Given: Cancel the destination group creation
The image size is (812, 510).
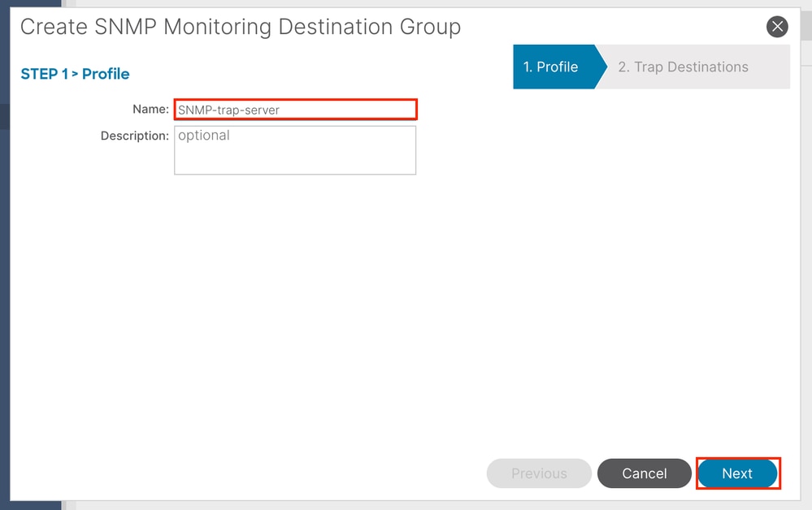Looking at the screenshot, I should tap(645, 473).
